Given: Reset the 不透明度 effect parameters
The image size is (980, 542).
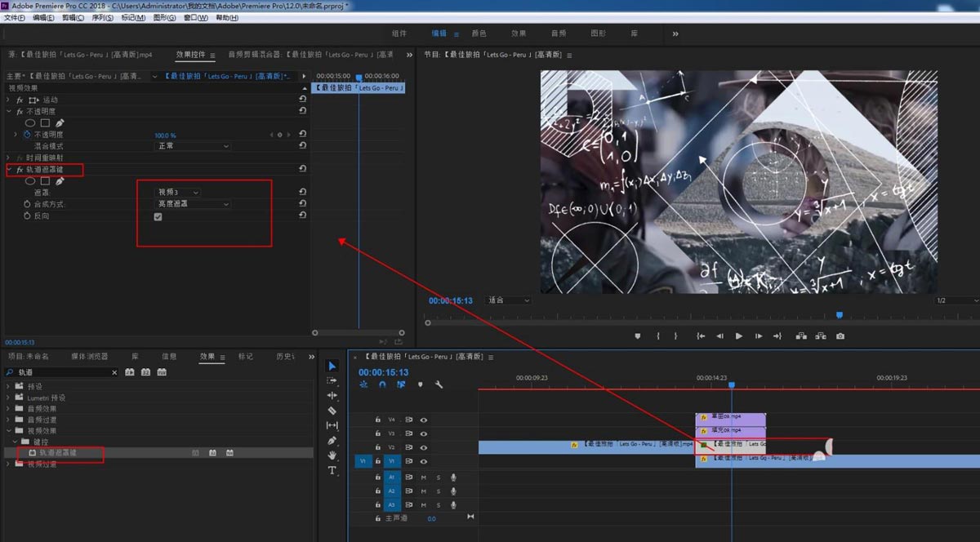Looking at the screenshot, I should (x=302, y=111).
